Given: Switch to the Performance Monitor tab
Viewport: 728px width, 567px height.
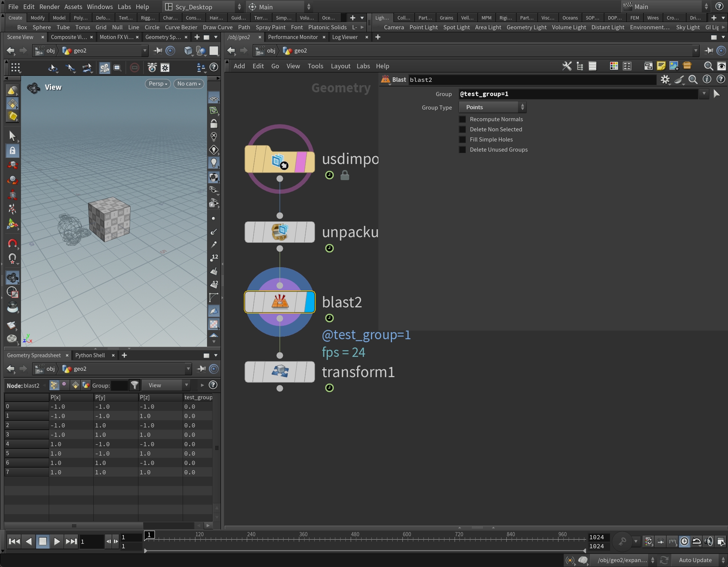Looking at the screenshot, I should point(293,37).
